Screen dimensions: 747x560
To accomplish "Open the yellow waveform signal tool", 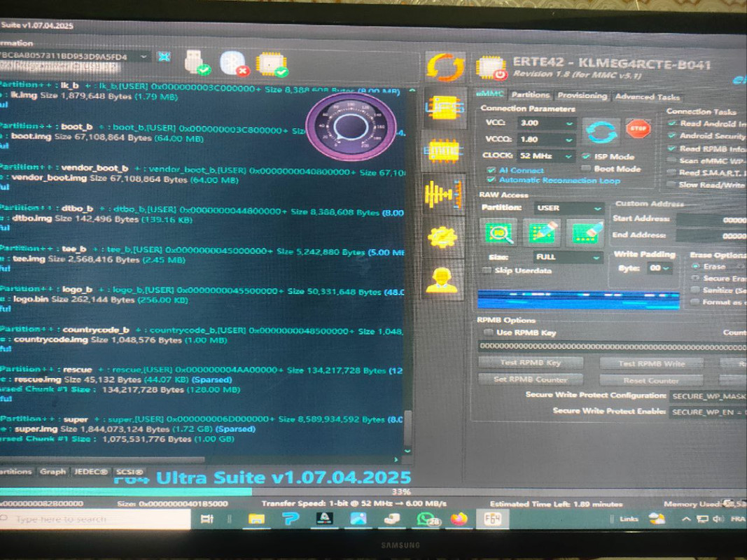I will tap(443, 195).
